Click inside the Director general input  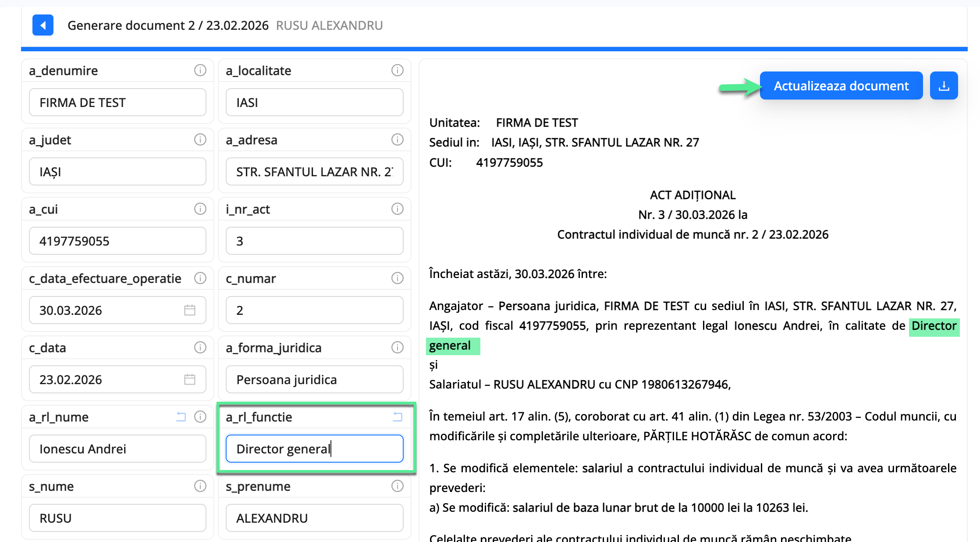[314, 449]
